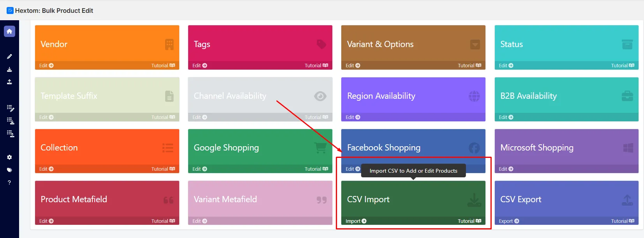Open the Home icon in the sidebar
This screenshot has height=238, width=644.
pyautogui.click(x=9, y=31)
